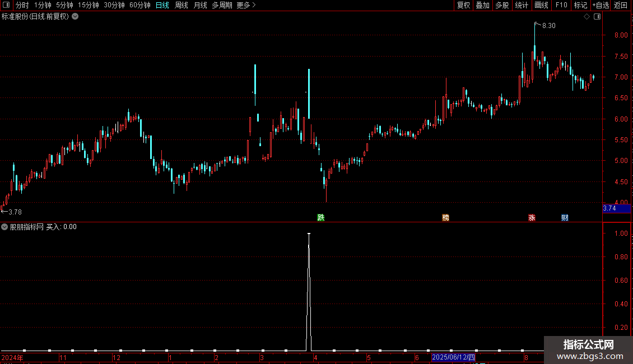The width and height of the screenshot is (633, 364).
Task: Click the green 跌 event marker
Action: [321, 217]
